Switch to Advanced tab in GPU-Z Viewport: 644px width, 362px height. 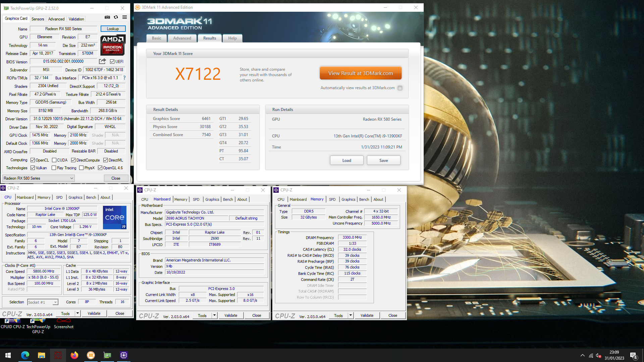[56, 19]
